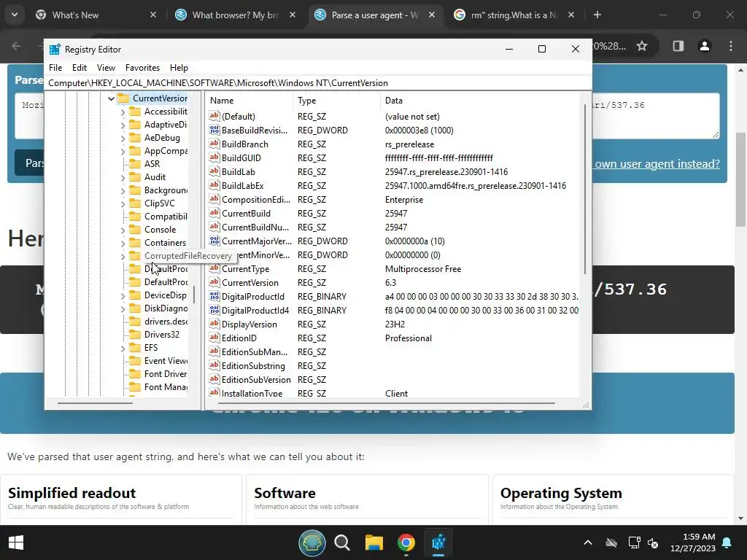Click the EditionID string value icon

214,338
